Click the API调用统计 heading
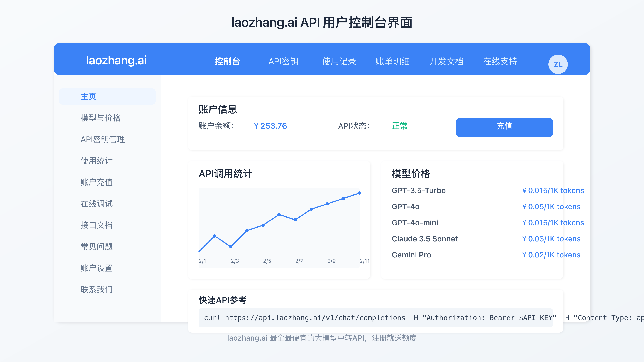This screenshot has width=644, height=362. tap(225, 174)
